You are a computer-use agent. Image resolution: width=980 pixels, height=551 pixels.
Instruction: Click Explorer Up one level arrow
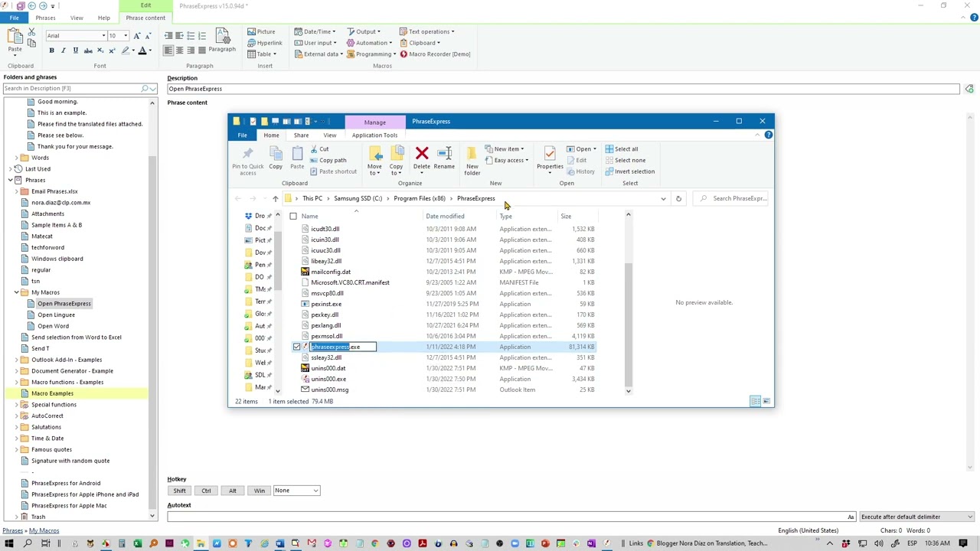(x=276, y=199)
